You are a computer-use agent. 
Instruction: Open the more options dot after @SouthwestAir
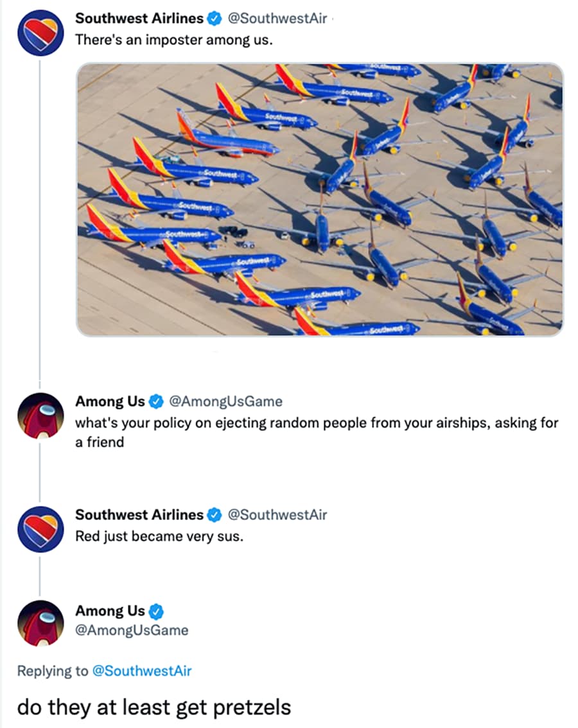point(332,19)
